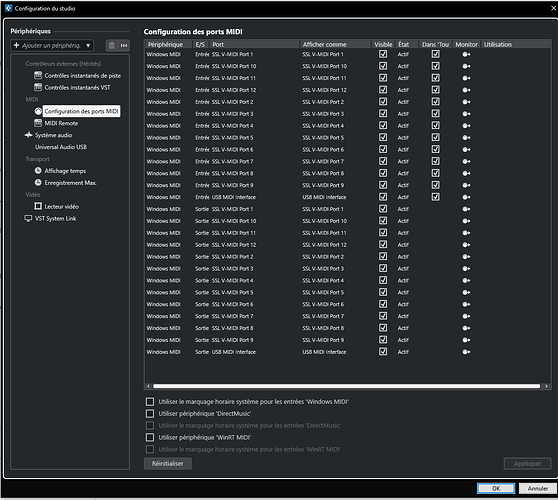The height and width of the screenshot is (500, 558).
Task: Click the horizontal scrollbar left arrow
Action: pos(149,386)
